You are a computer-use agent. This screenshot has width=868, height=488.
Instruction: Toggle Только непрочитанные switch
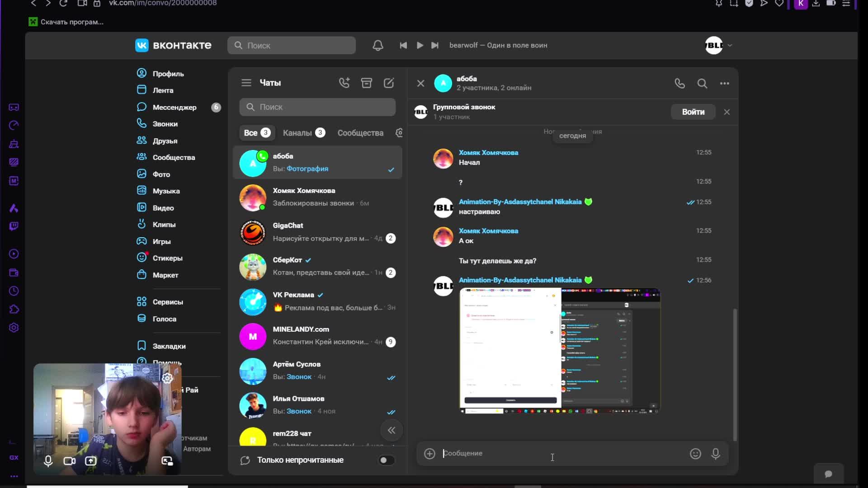pos(387,460)
